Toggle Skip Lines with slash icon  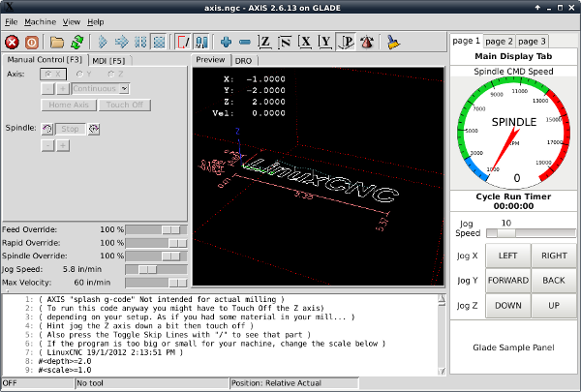[183, 43]
